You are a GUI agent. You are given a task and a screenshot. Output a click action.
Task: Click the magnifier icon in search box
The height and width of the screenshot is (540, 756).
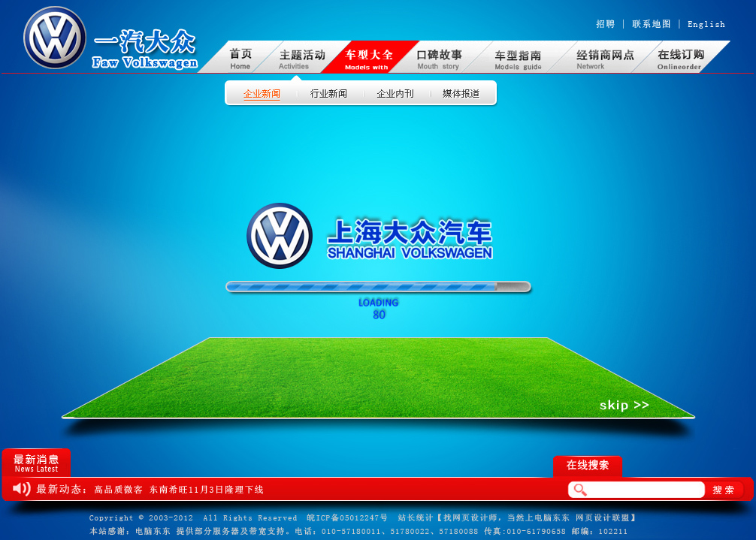coord(580,490)
